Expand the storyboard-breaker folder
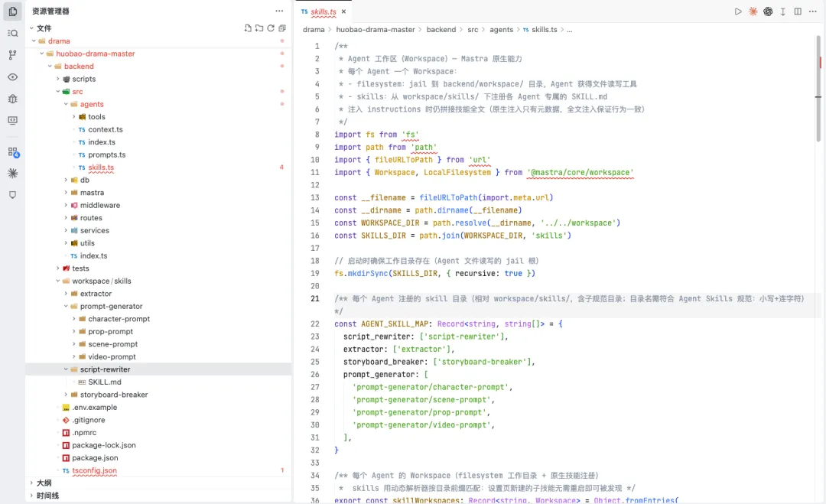 (x=66, y=395)
